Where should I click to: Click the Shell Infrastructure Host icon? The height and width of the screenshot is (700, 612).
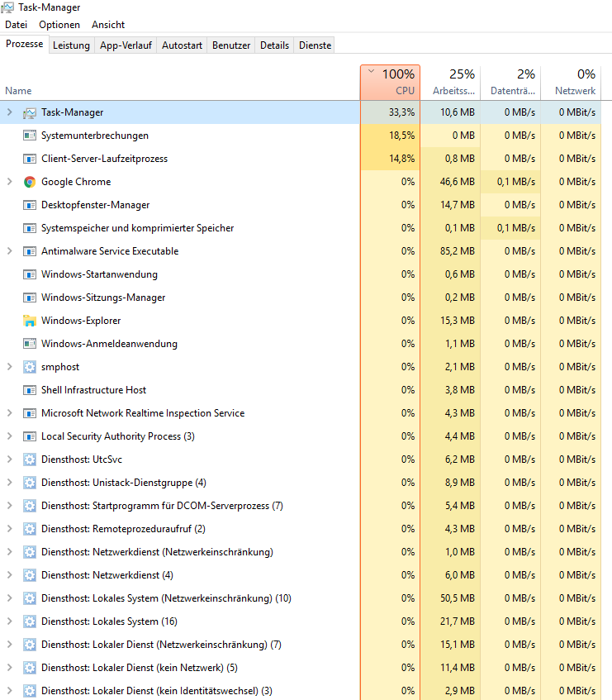click(30, 390)
